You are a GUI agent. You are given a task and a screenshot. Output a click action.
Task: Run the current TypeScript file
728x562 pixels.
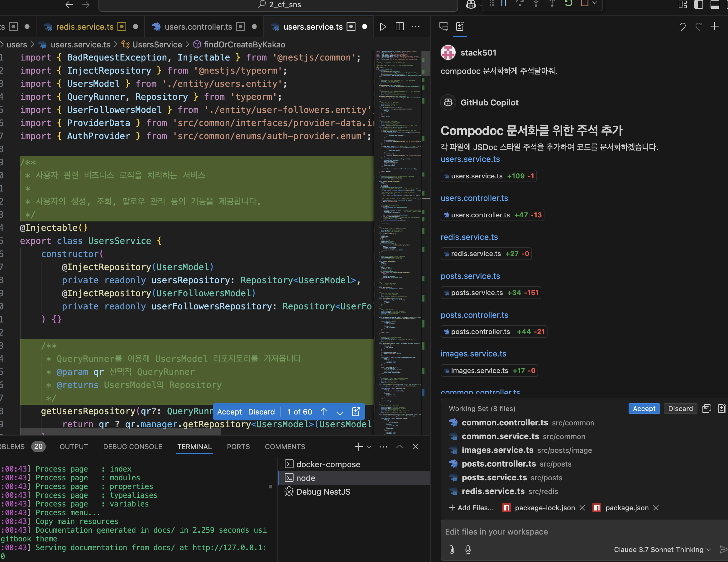(383, 27)
